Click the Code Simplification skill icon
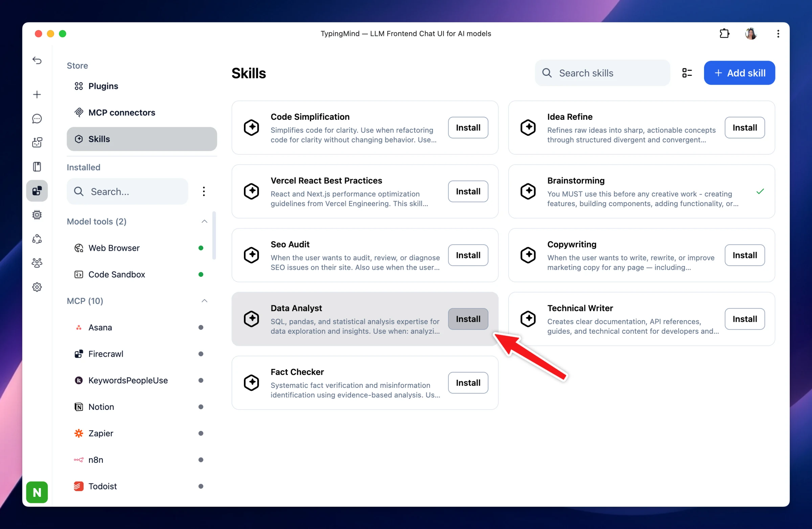The image size is (812, 529). (251, 127)
